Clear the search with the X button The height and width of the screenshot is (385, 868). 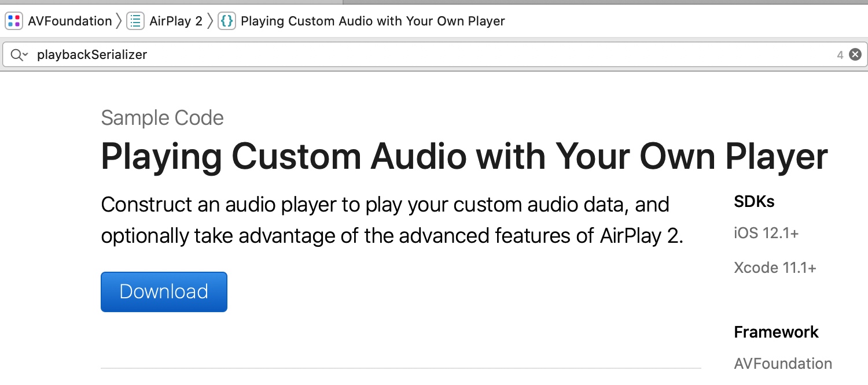click(x=855, y=55)
